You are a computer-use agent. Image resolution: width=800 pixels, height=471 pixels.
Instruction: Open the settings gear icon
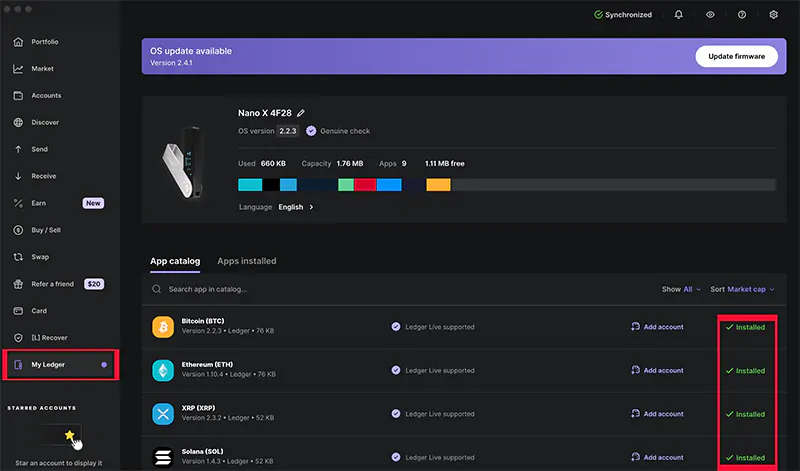click(x=773, y=15)
